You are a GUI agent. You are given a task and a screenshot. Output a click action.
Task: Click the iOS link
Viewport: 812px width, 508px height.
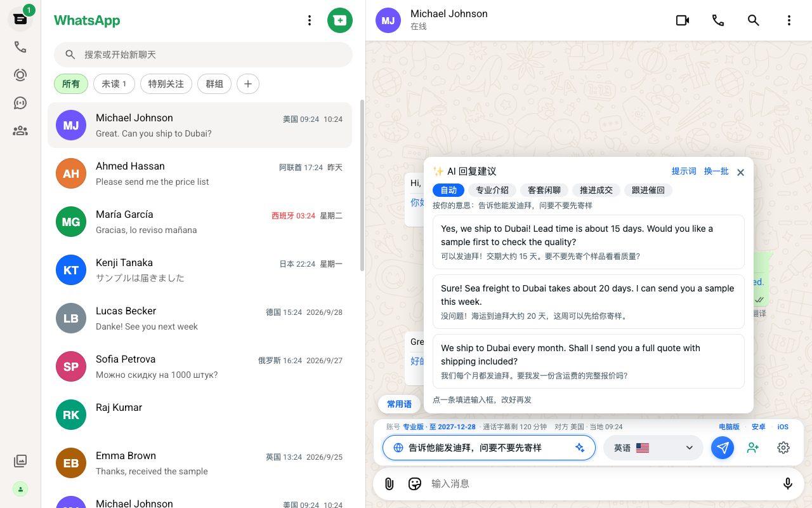pyautogui.click(x=783, y=427)
